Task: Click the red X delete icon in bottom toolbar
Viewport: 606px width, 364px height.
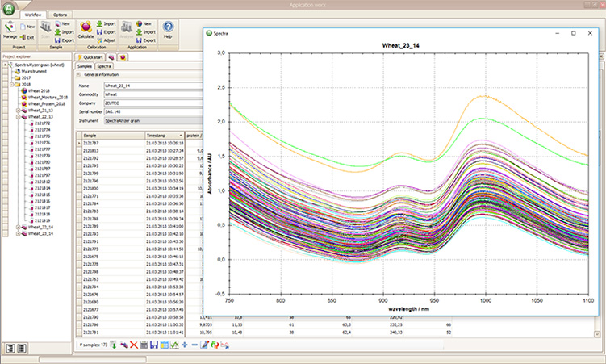Action: (133, 345)
